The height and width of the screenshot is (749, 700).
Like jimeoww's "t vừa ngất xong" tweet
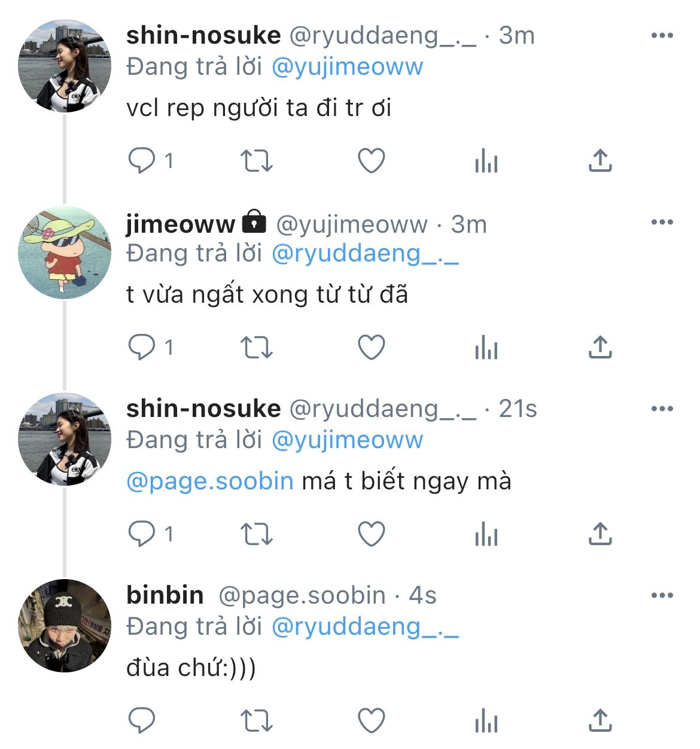tap(371, 348)
